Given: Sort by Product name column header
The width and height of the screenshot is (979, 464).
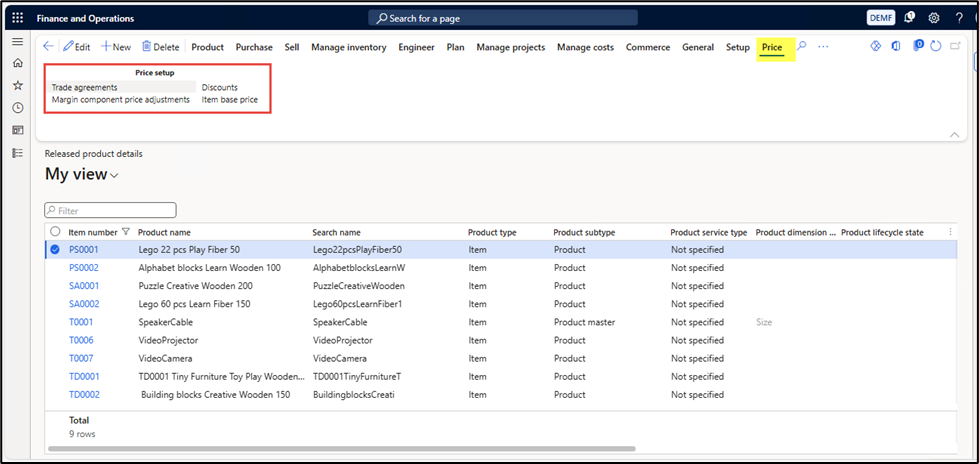Looking at the screenshot, I should (x=164, y=232).
